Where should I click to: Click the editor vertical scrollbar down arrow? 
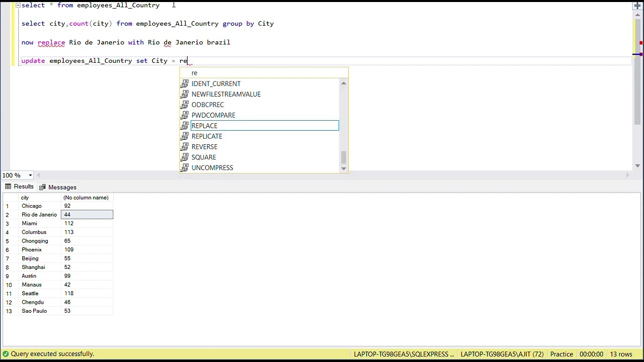tap(637, 165)
